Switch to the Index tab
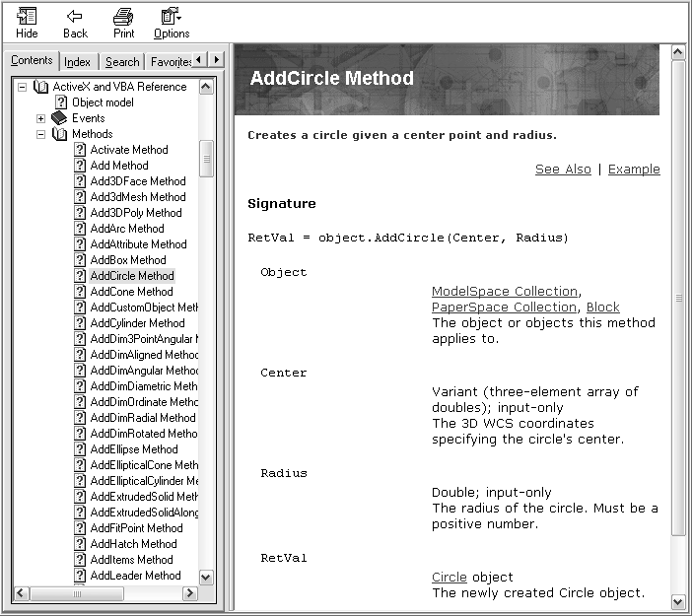693x616 pixels. click(x=77, y=62)
